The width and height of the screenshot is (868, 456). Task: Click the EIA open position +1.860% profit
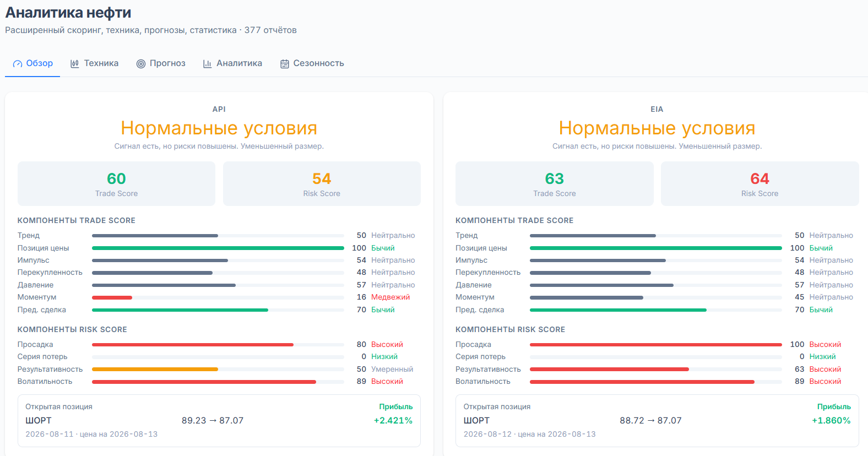(831, 421)
